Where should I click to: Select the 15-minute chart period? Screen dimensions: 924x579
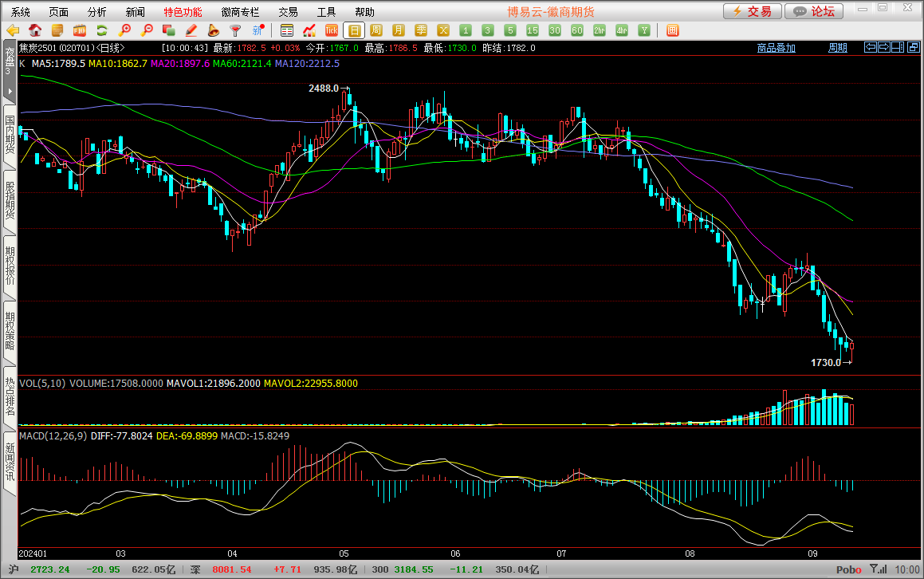(533, 30)
